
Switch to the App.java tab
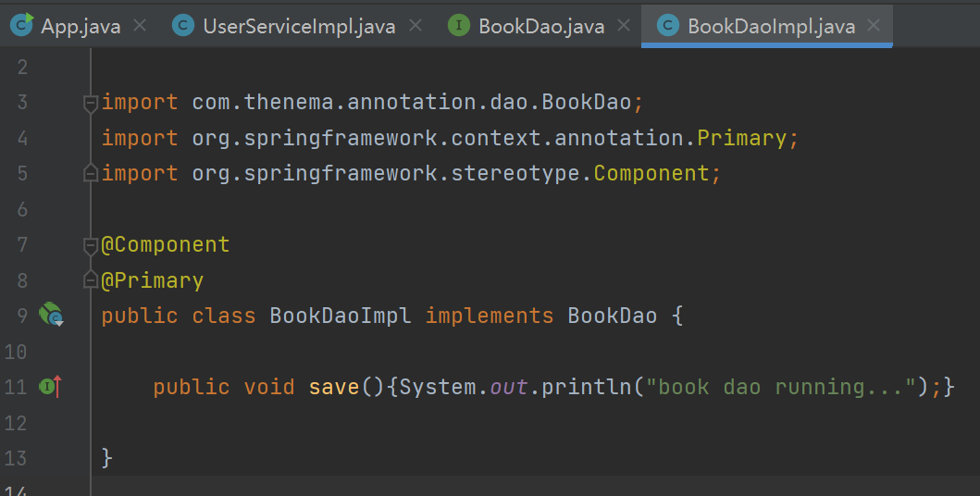pos(81,26)
